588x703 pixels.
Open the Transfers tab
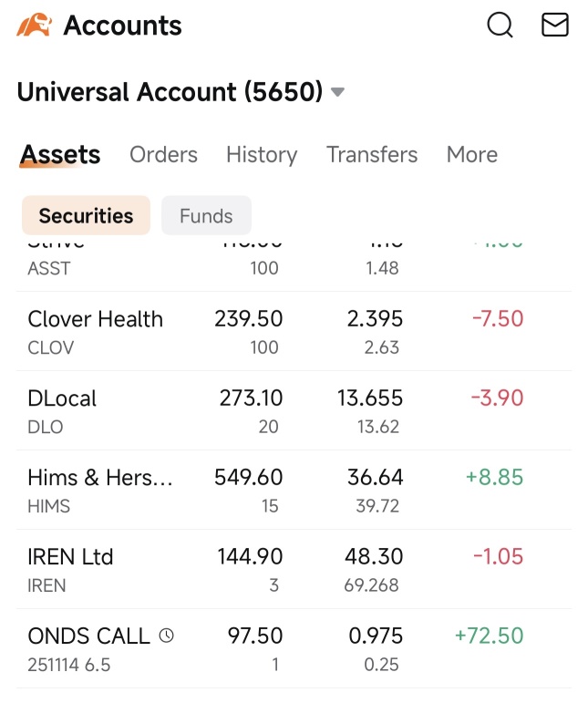coord(372,155)
